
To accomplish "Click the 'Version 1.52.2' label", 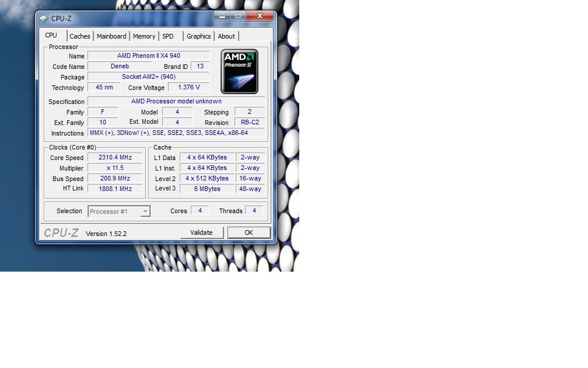I will tap(106, 234).
